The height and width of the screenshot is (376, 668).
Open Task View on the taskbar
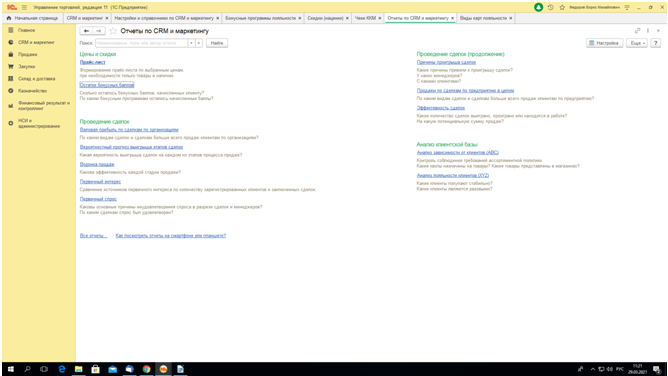pyautogui.click(x=44, y=369)
